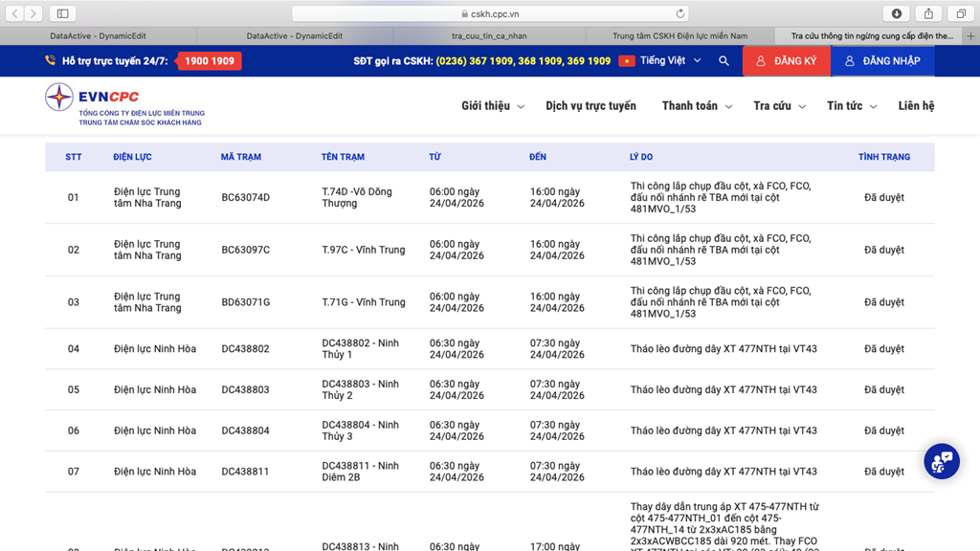
Task: Expand the Tra cứu menu
Action: coord(779,106)
